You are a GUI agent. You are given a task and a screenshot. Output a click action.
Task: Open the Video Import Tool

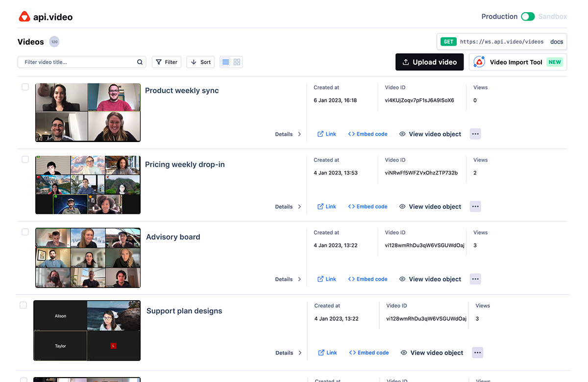click(518, 62)
